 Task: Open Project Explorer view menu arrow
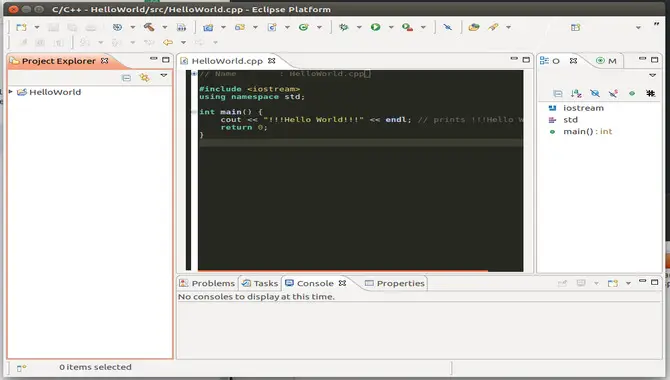click(164, 76)
